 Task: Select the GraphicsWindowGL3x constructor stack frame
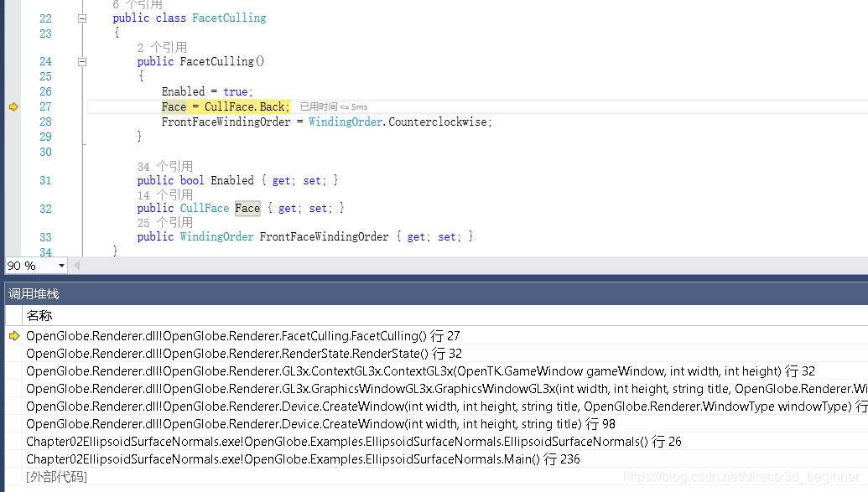[x=447, y=389]
